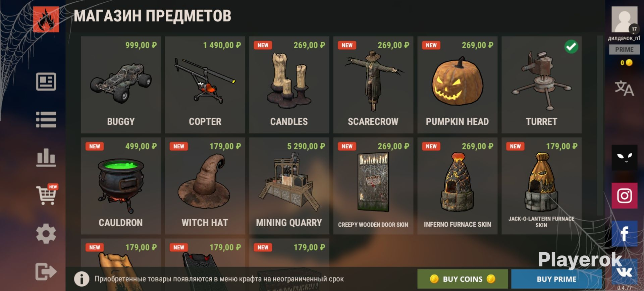
Task: Open the server list icon
Action: (x=46, y=119)
